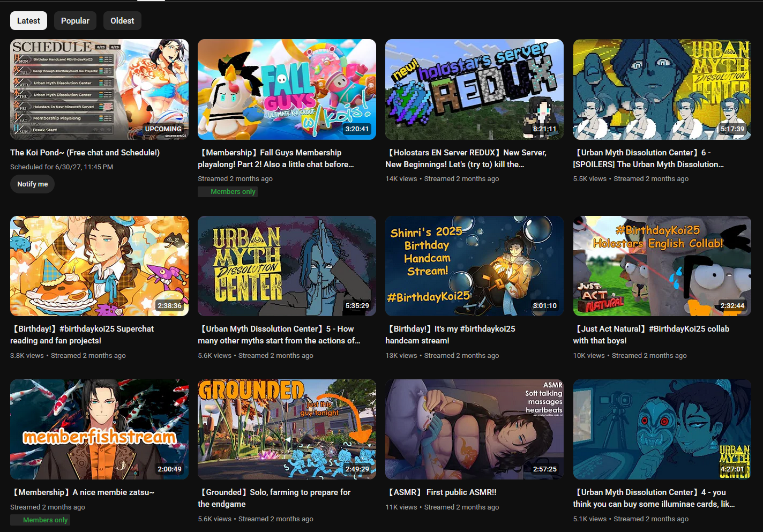The image size is (763, 532).
Task: Open the Koi Pond schedule thumbnail
Action: coord(99,89)
